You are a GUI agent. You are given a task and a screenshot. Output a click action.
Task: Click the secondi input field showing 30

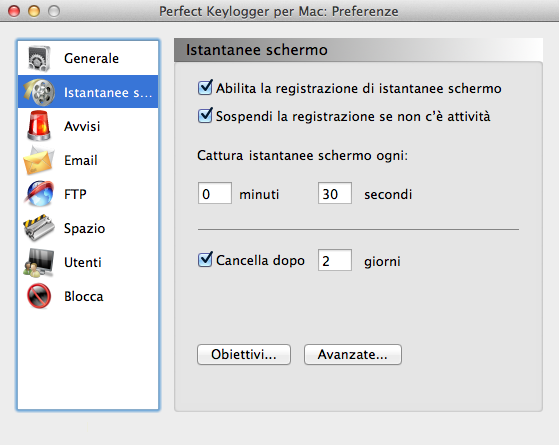coord(335,193)
